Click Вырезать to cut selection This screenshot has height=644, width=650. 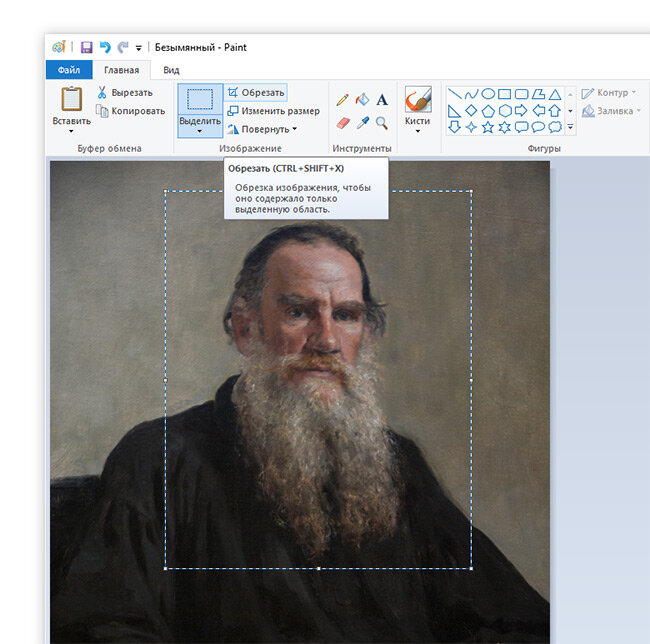(x=125, y=92)
